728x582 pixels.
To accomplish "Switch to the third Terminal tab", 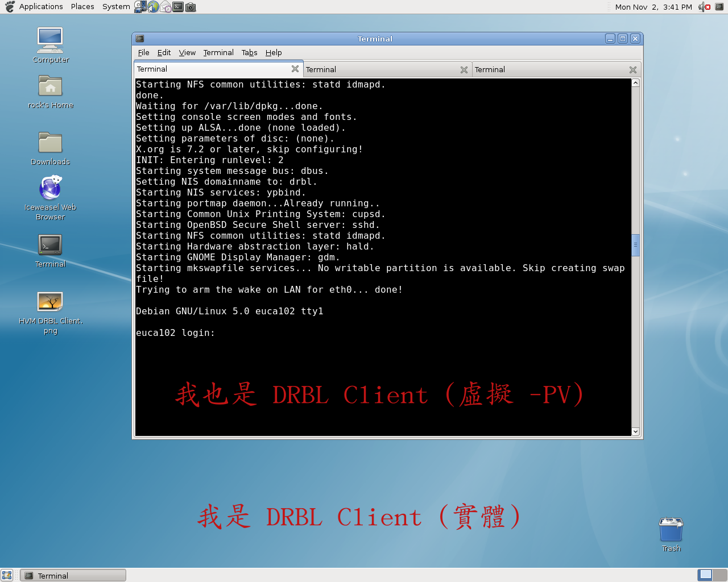I will (x=556, y=69).
